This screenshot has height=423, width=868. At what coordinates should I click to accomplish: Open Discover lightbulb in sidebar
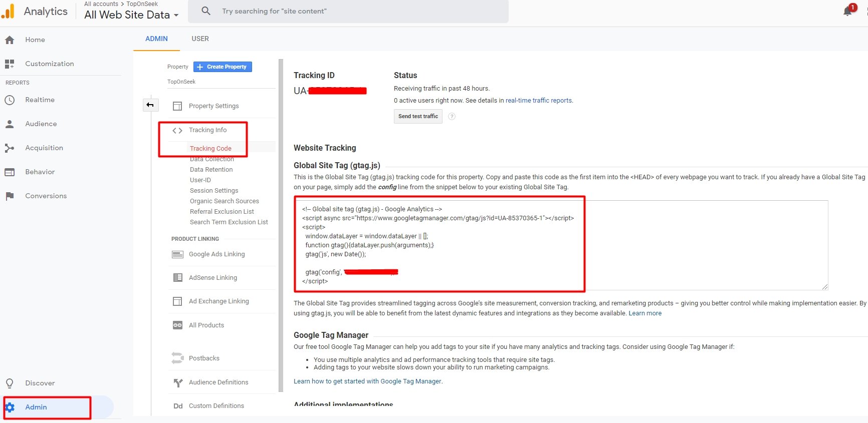tap(10, 383)
